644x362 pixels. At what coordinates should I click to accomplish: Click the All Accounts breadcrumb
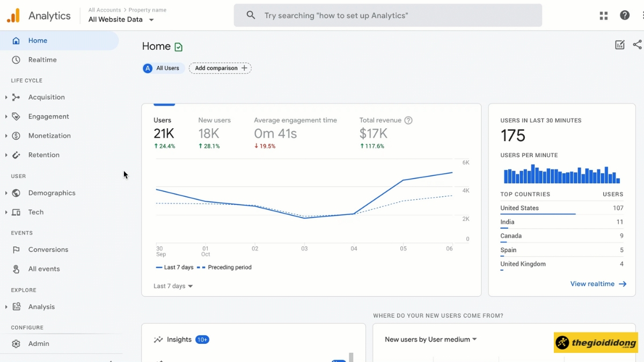coord(105,10)
